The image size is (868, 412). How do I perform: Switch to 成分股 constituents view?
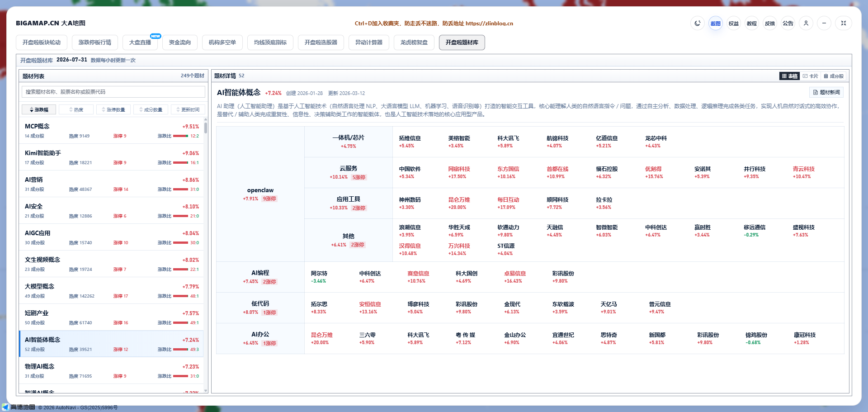[x=834, y=76]
